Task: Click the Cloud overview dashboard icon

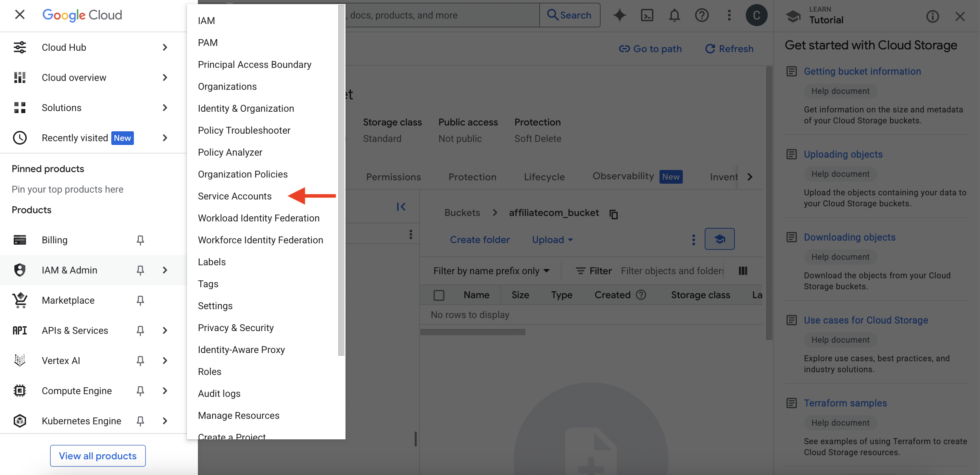Action: click(x=20, y=77)
